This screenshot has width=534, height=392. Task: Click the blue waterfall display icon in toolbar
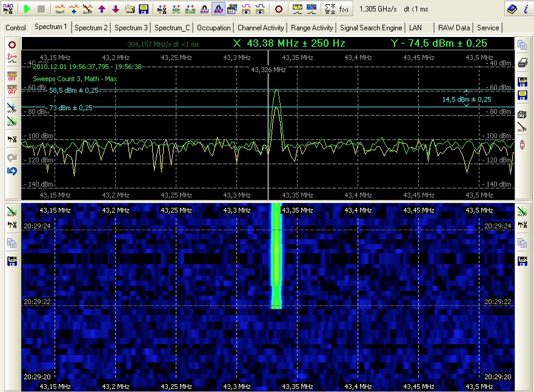312,9
